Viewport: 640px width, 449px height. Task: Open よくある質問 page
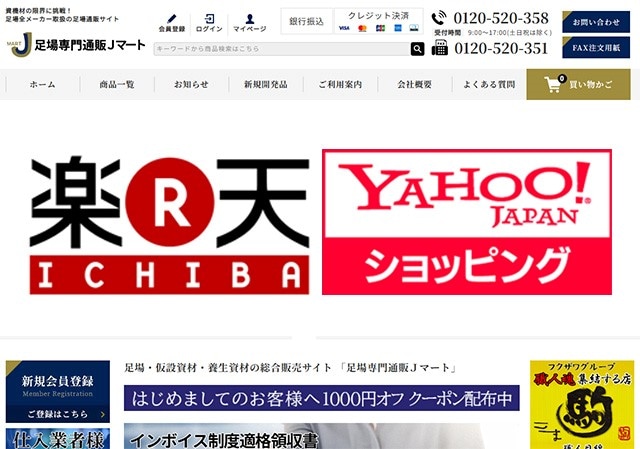pyautogui.click(x=489, y=85)
